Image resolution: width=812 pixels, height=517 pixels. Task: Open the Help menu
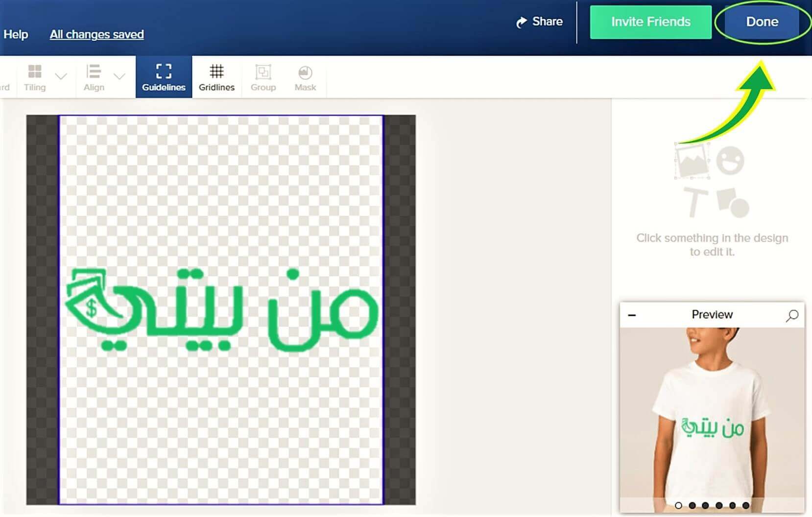16,34
